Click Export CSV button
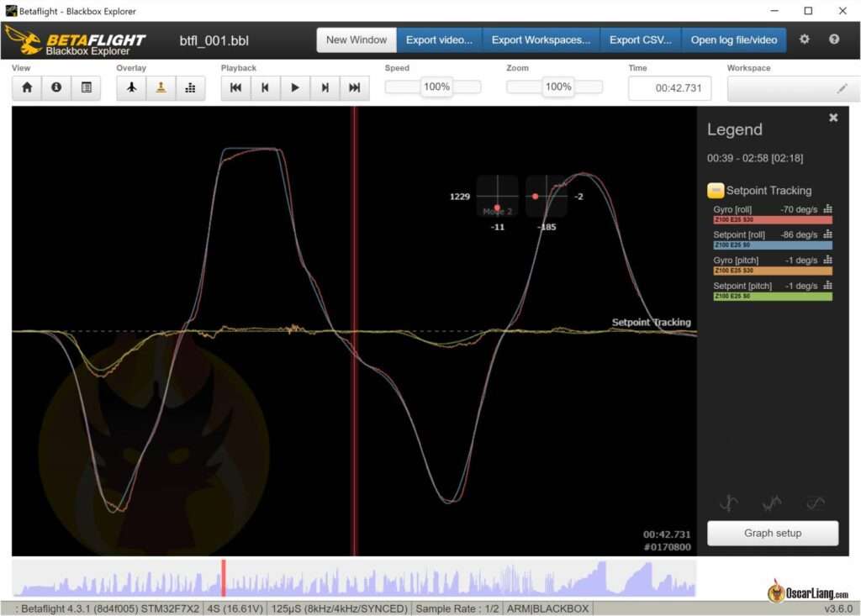 (640, 40)
